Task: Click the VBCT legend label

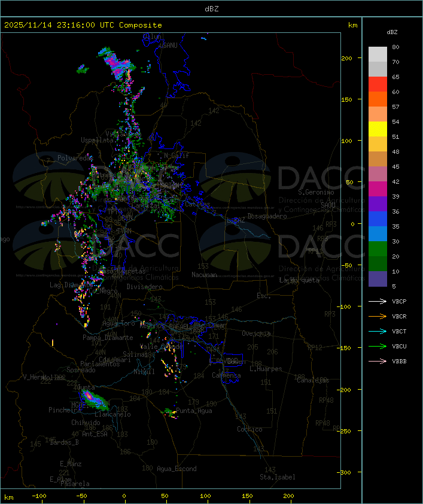Action: coord(399,332)
